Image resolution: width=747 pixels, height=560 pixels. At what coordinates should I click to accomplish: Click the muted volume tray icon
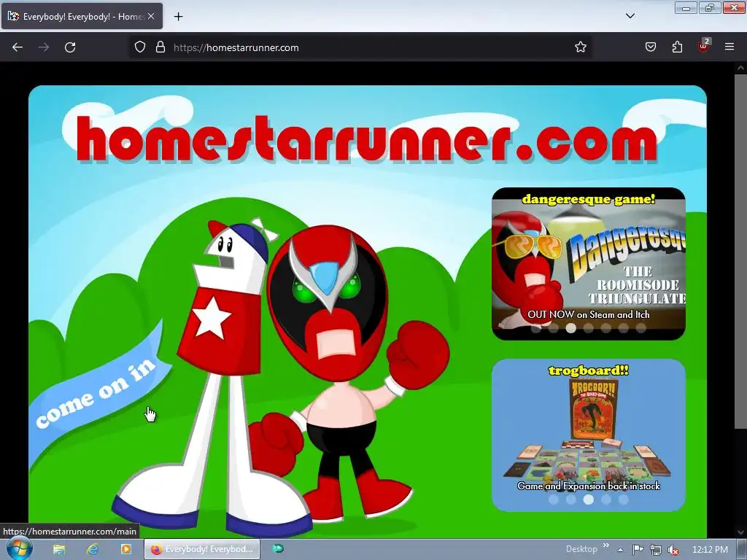click(x=673, y=550)
